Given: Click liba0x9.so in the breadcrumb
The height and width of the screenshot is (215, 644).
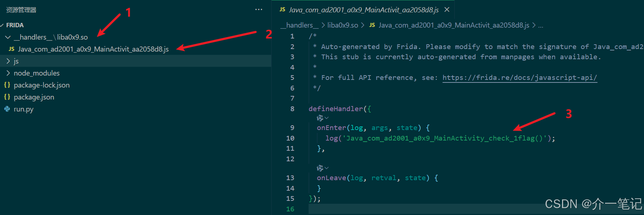Looking at the screenshot, I should point(343,25).
